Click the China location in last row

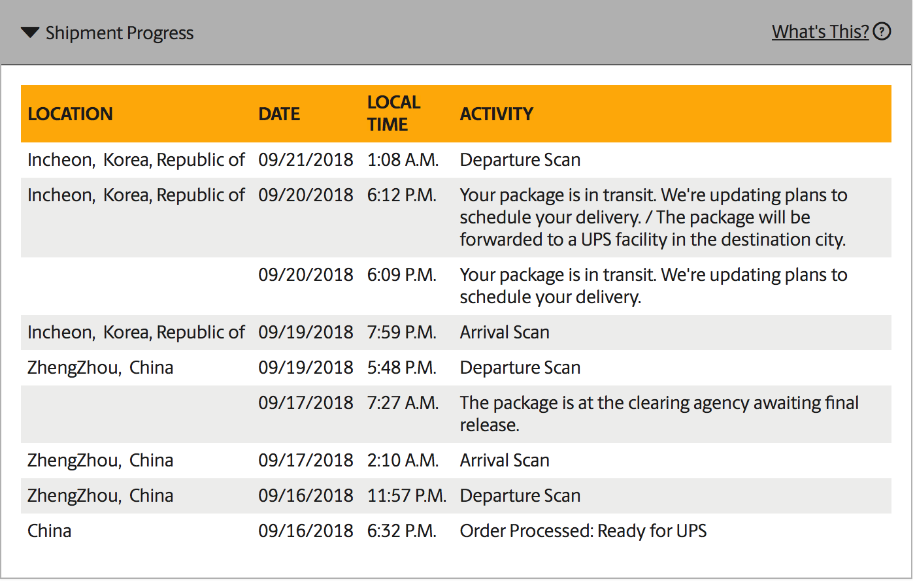pos(50,531)
